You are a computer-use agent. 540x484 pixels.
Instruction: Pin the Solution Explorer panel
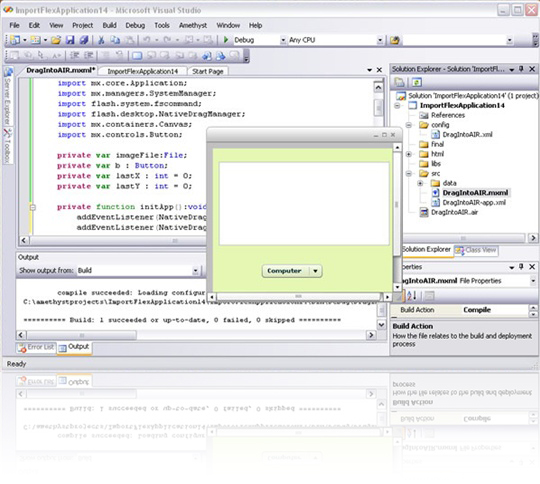click(521, 69)
